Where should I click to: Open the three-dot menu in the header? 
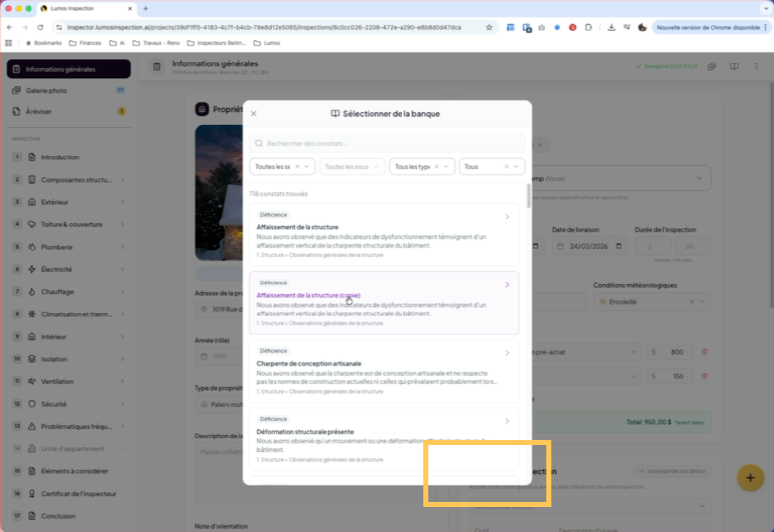pos(756,66)
